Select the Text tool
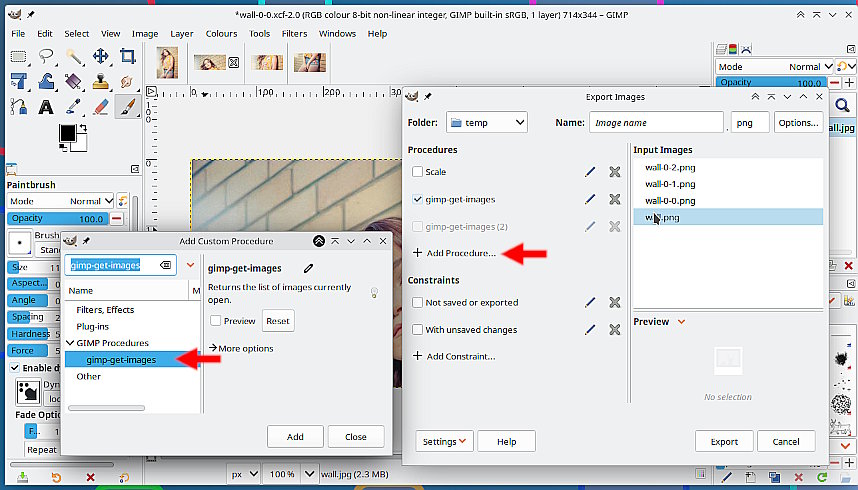 click(x=46, y=107)
